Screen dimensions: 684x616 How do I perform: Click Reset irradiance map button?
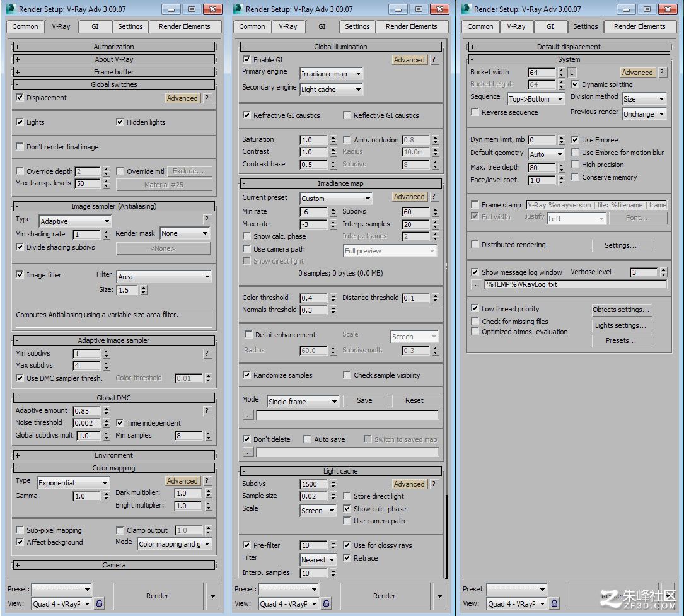point(414,400)
